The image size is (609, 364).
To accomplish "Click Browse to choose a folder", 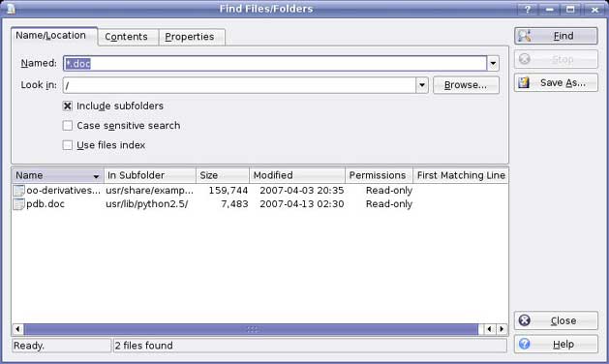I will click(x=466, y=85).
